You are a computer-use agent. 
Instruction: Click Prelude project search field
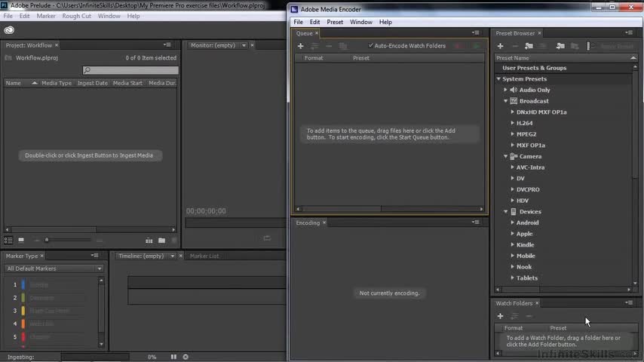(x=130, y=70)
